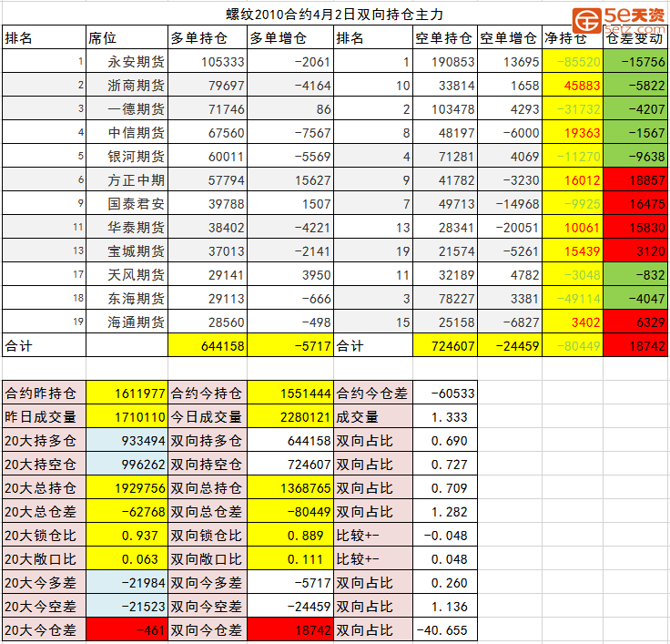
Task: Click the ratio value -40.655
Action: (x=445, y=629)
